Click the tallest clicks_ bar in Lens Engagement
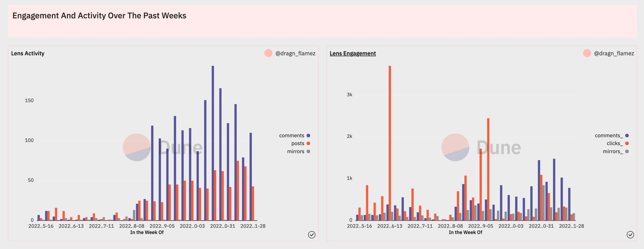 pos(390,143)
